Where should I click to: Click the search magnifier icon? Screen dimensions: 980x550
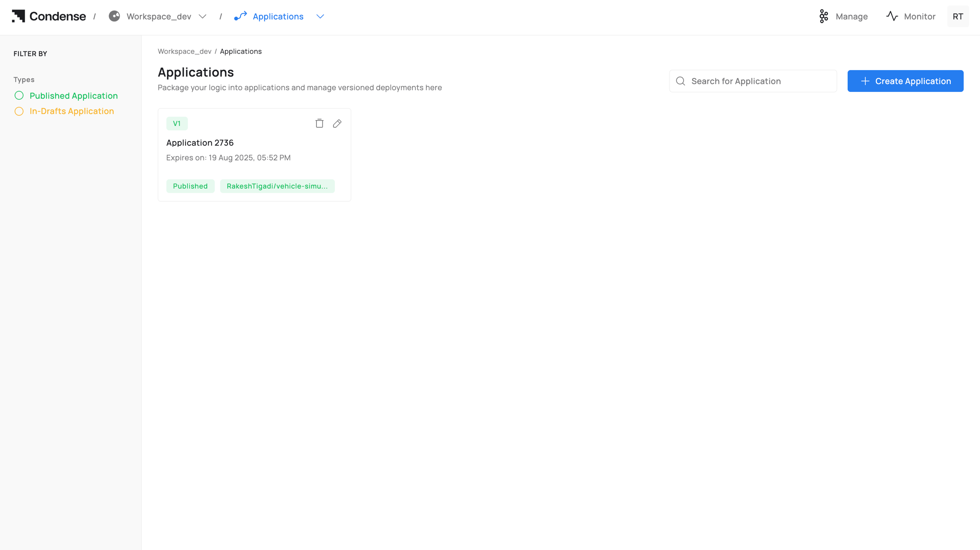point(681,81)
